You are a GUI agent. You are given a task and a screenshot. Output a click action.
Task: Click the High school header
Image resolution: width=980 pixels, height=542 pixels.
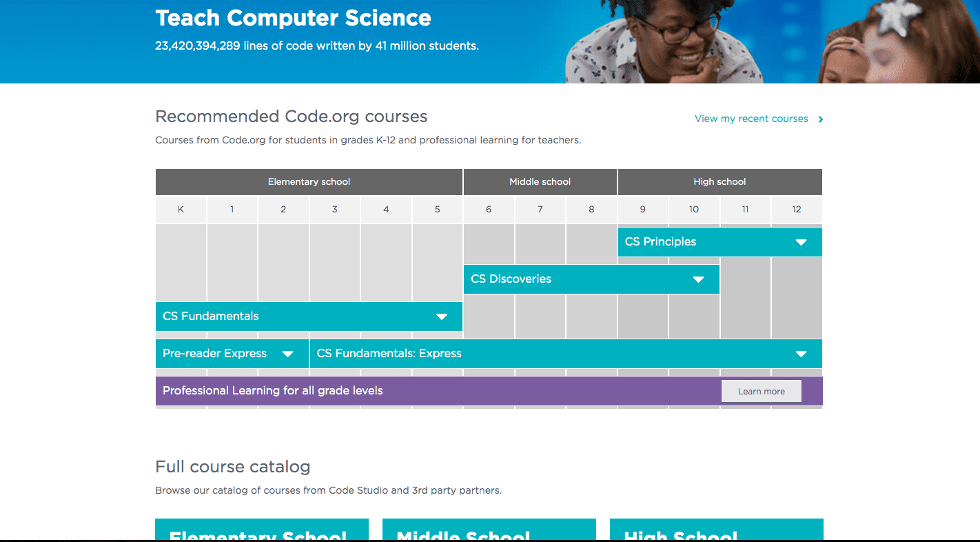[719, 182]
